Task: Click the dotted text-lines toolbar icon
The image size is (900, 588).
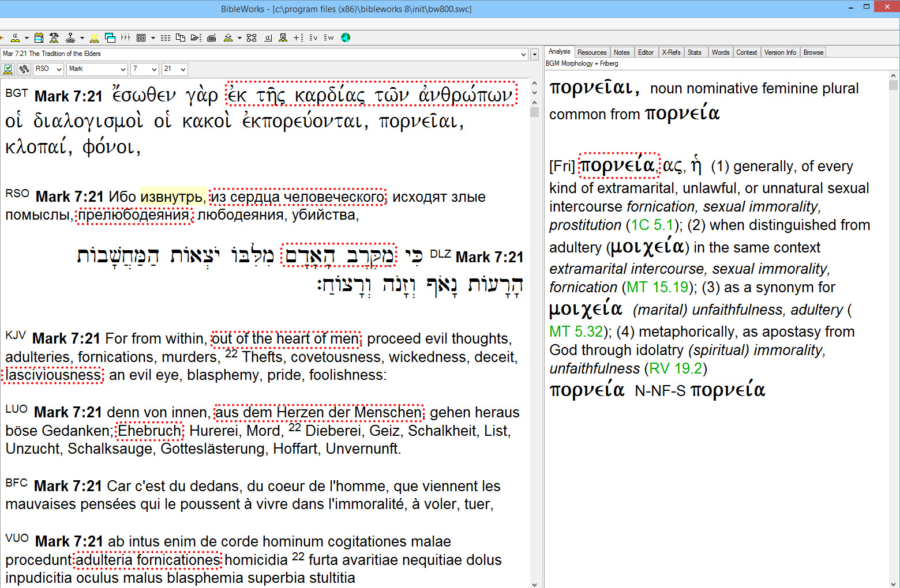Action: [x=166, y=38]
